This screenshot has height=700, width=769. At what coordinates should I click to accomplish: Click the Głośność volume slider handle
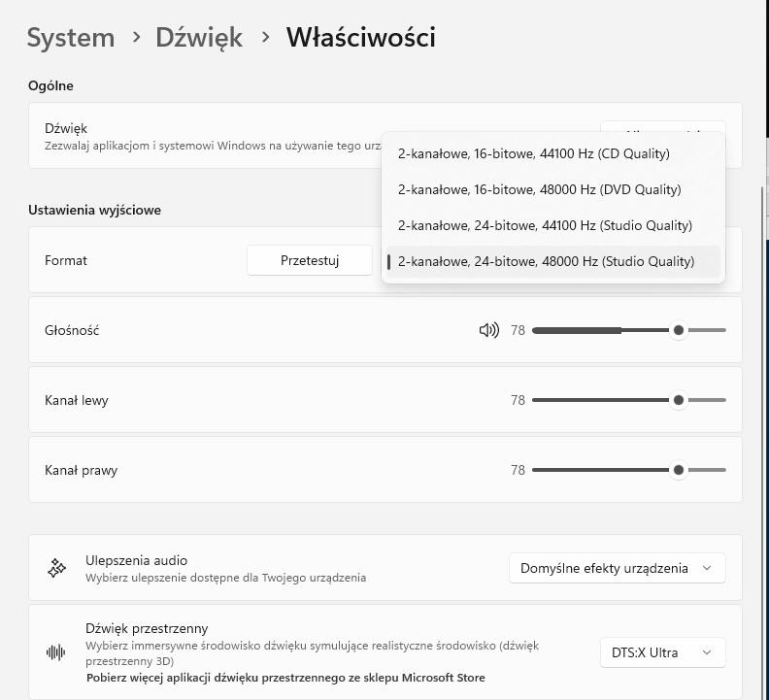point(679,330)
